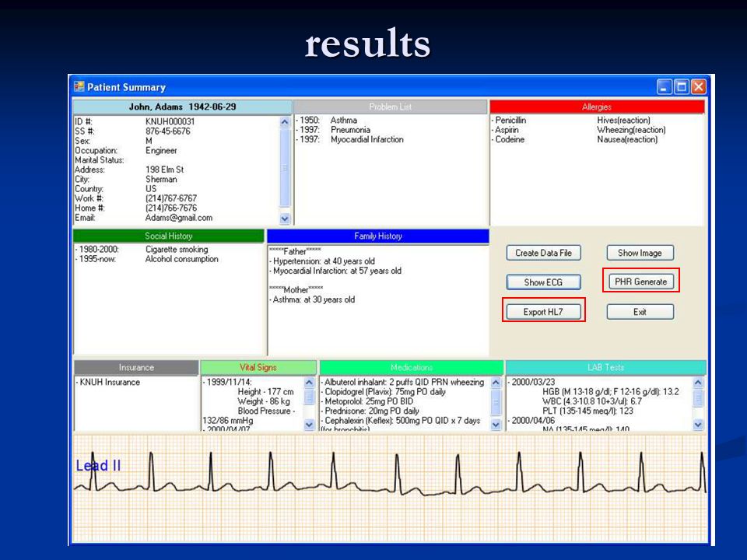
Task: Click email Adams@gmail.com
Action: coord(179,218)
